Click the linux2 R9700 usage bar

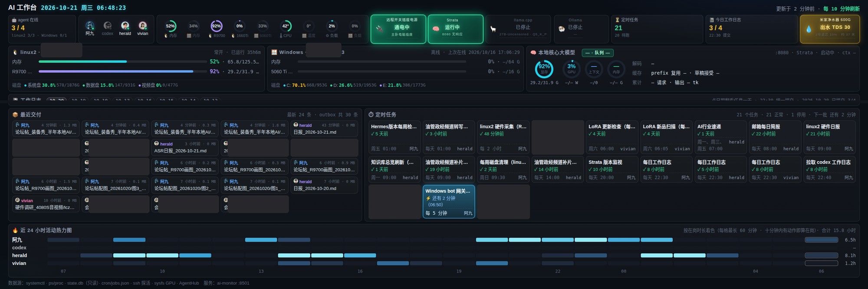click(123, 71)
